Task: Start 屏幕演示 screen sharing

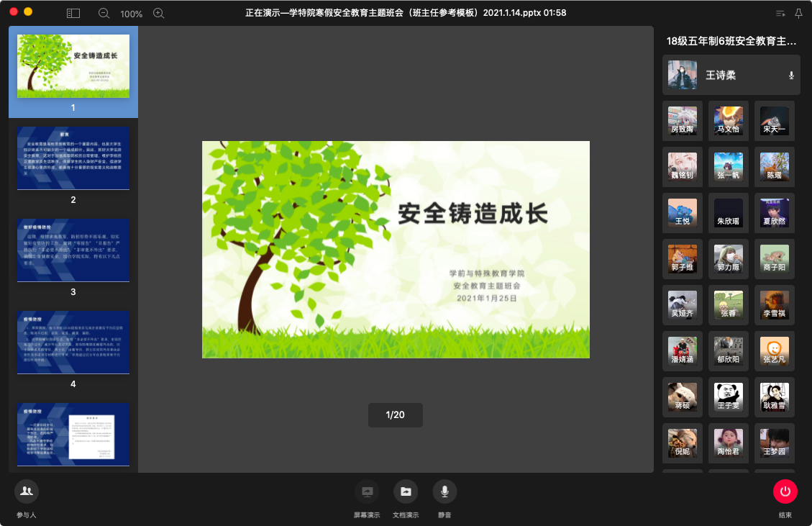Action: (x=367, y=491)
